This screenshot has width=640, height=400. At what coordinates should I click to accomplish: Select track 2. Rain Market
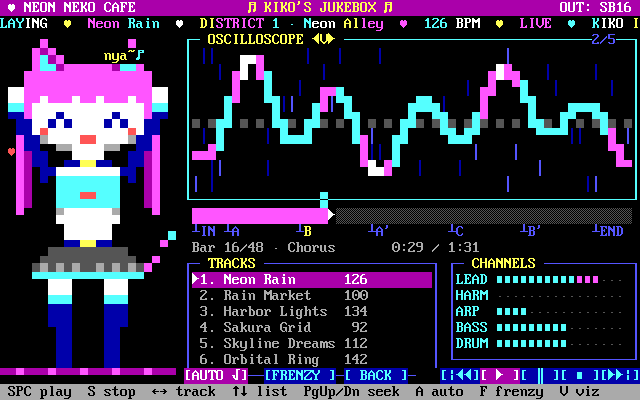312,296
